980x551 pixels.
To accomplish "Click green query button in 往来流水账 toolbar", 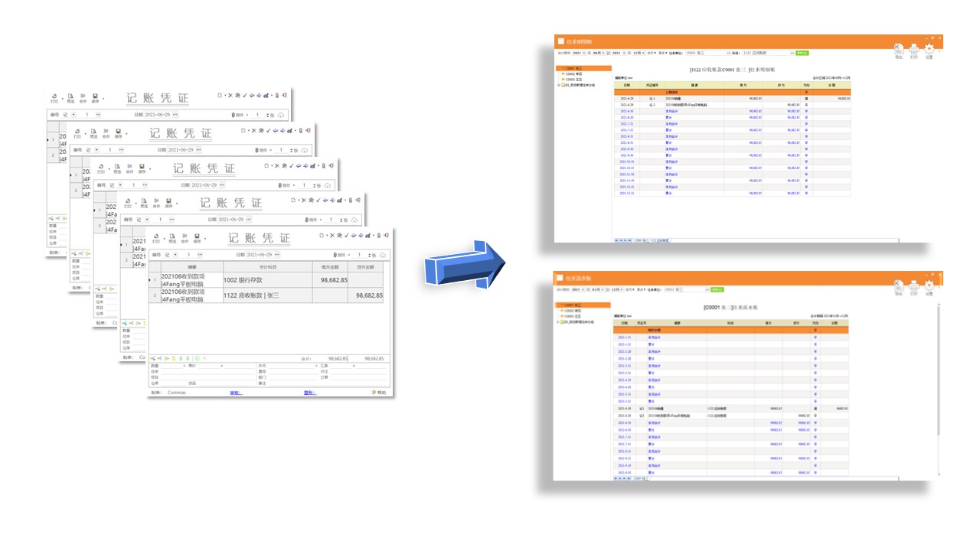I will [x=717, y=290].
